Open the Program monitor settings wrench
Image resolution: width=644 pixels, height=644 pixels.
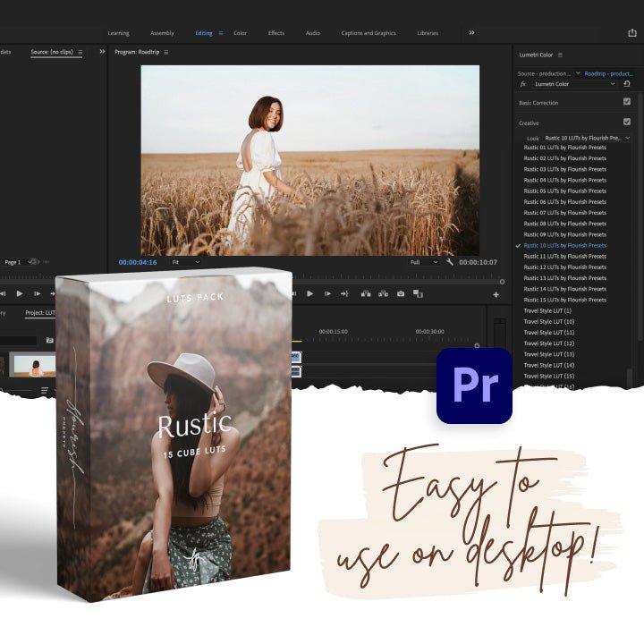449,262
